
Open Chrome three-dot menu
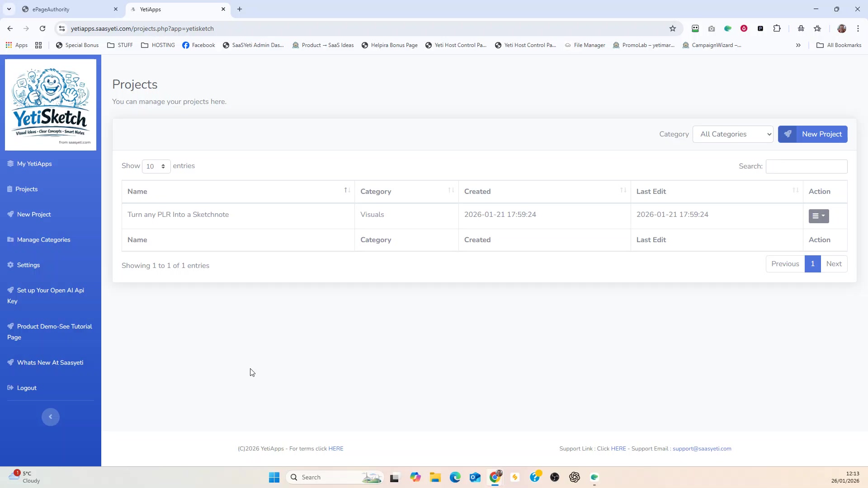(858, 28)
